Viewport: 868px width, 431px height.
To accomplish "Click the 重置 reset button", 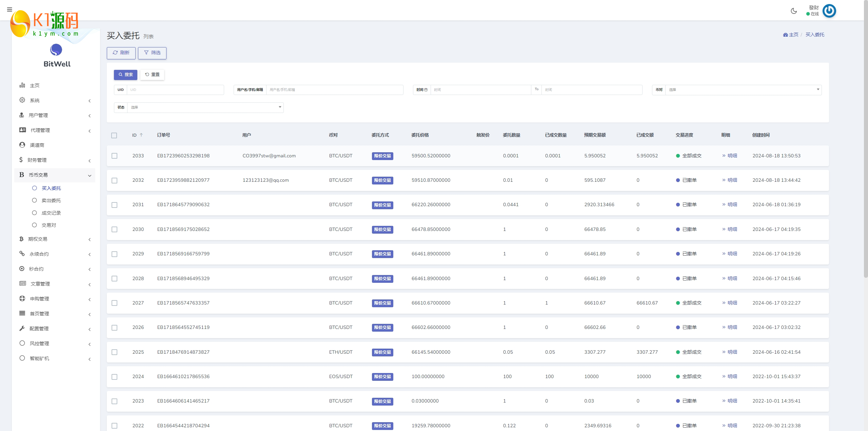I will tap(152, 75).
